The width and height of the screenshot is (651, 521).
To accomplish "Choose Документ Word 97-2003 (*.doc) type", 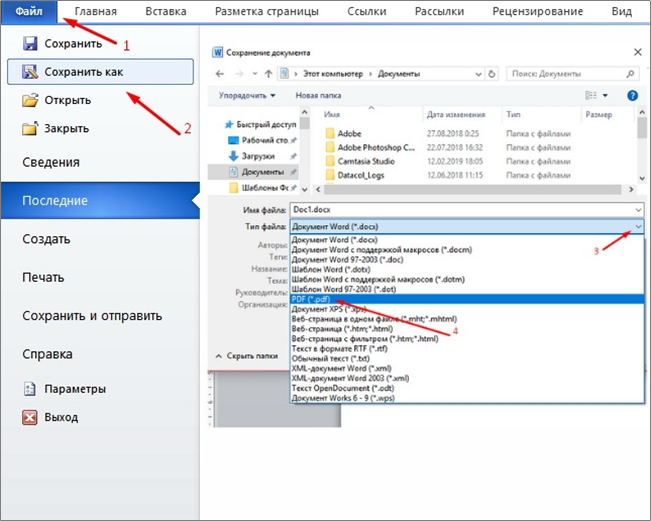I will [467, 259].
